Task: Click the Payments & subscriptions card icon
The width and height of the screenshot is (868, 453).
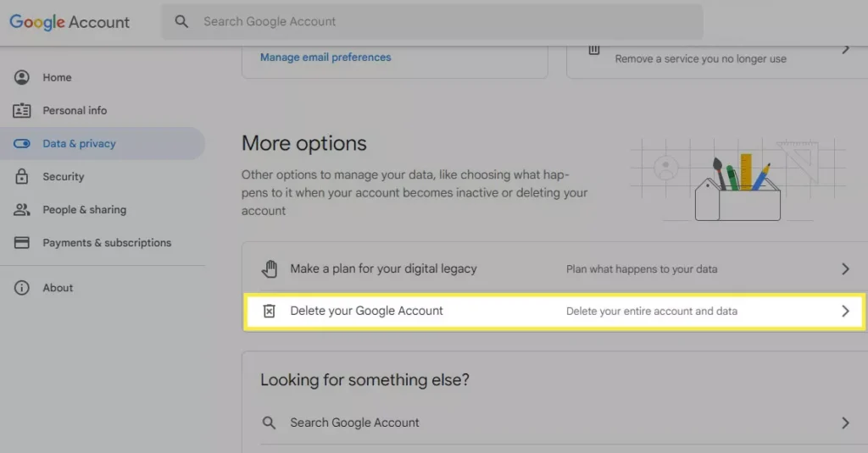Action: (22, 243)
